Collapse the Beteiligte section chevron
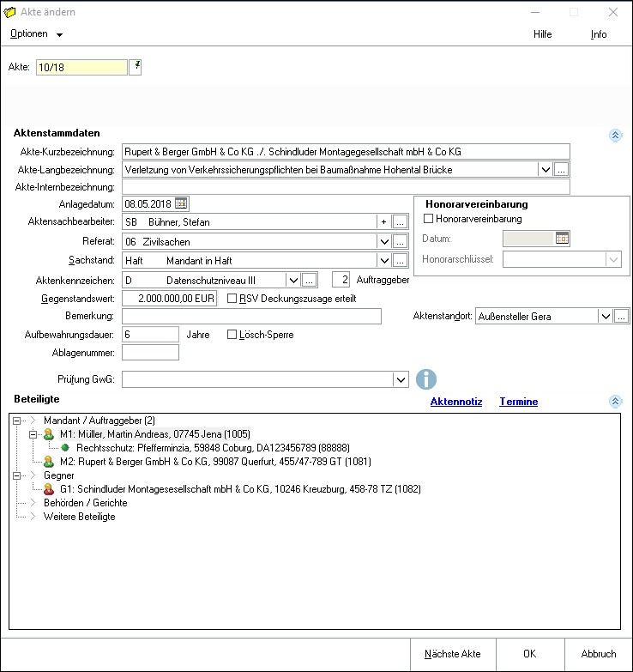The width and height of the screenshot is (633, 672). pos(614,402)
